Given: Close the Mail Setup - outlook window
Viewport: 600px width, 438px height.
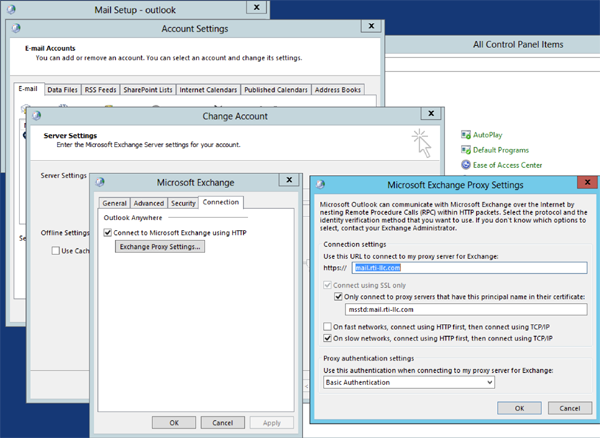Looking at the screenshot, I should coord(257,7).
